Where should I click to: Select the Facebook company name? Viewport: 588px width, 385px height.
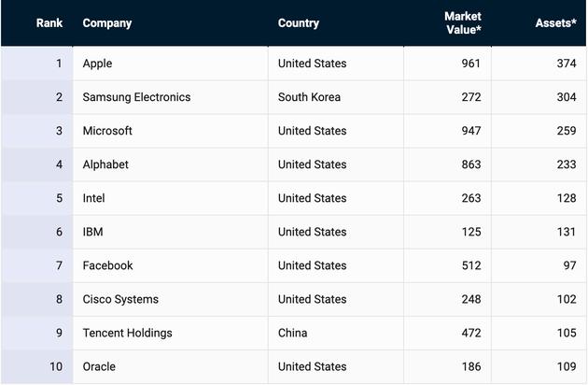tap(108, 265)
